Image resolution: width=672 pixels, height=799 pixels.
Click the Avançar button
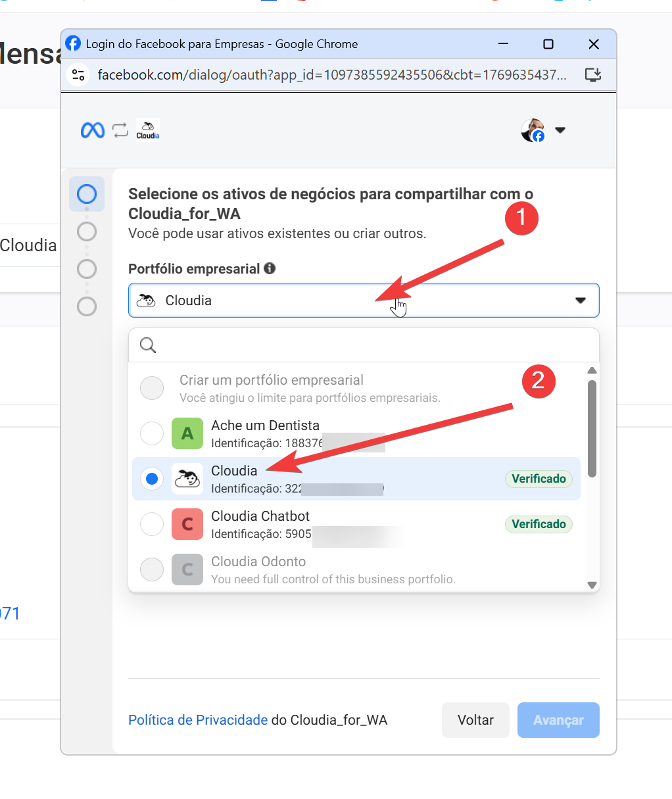pos(558,720)
